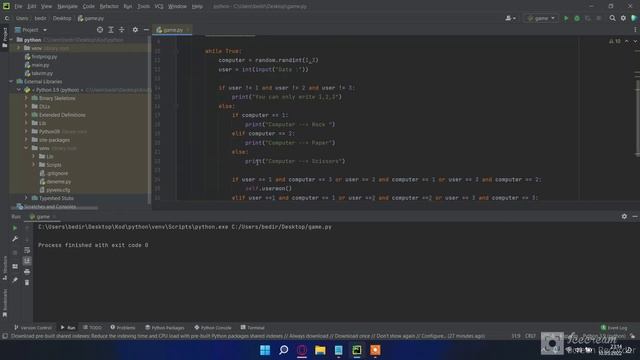
Task: Toggle Bookmarks sidebar button
Action: point(4,303)
